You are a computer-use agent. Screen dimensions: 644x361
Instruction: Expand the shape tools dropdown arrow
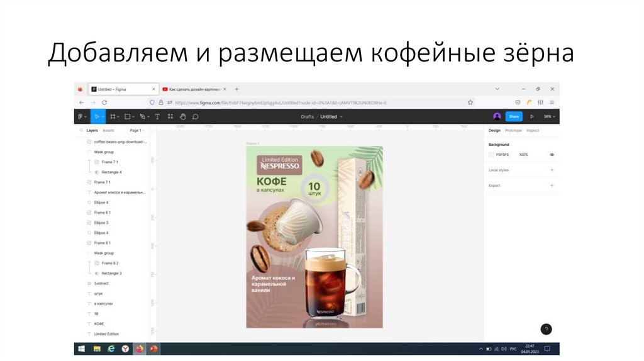point(133,117)
